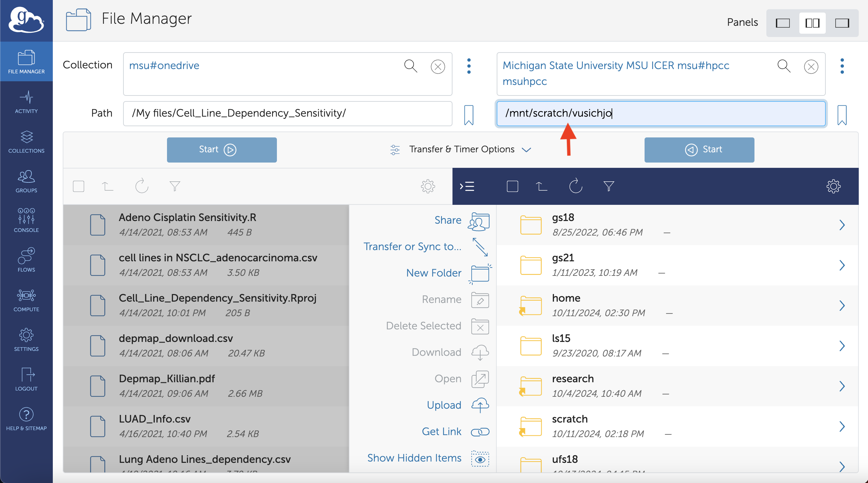Select all items in the right panel
This screenshot has height=483, width=868.
tap(512, 186)
